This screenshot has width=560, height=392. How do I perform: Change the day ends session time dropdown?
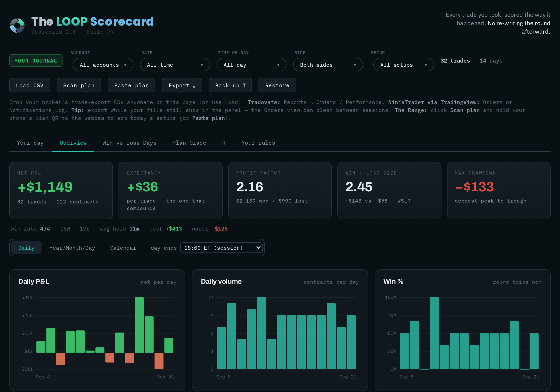tap(221, 248)
